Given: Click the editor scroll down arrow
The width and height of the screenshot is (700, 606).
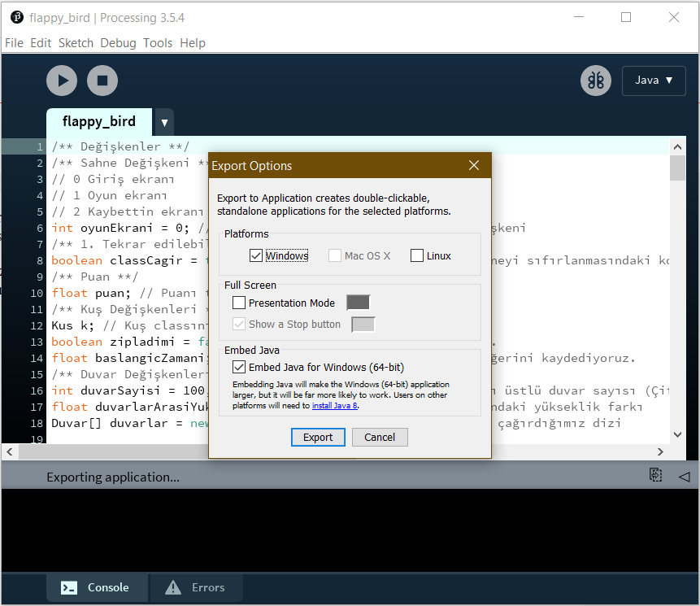Looking at the screenshot, I should [x=677, y=434].
